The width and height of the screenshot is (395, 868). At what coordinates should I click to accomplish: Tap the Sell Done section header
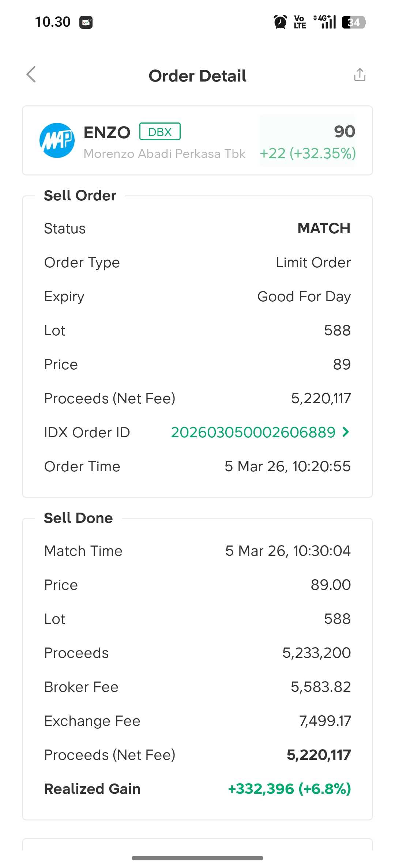coord(78,518)
